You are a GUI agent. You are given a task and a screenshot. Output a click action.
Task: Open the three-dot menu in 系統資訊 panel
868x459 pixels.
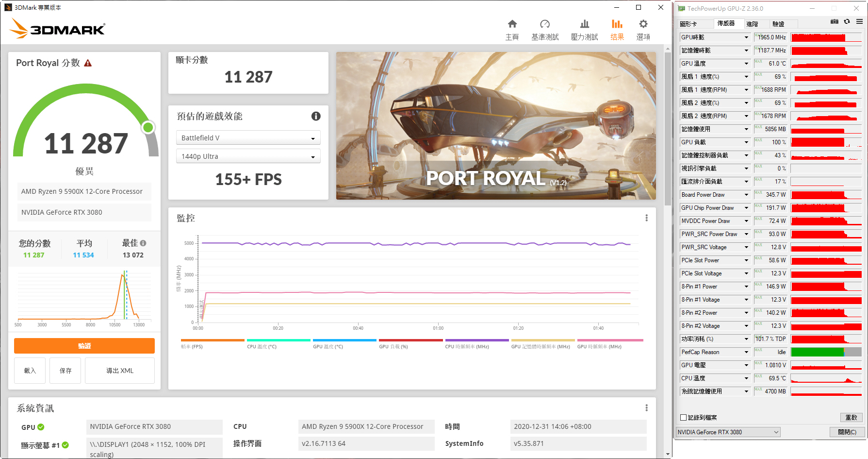[x=646, y=408]
